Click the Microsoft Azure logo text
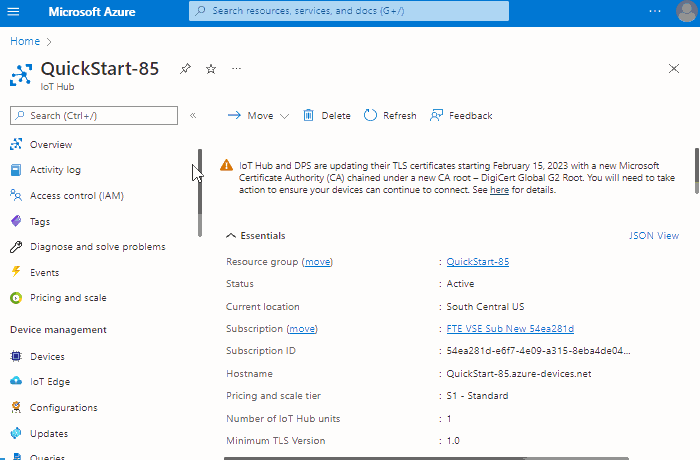Screen dimensions: 700x460 [x=92, y=12]
